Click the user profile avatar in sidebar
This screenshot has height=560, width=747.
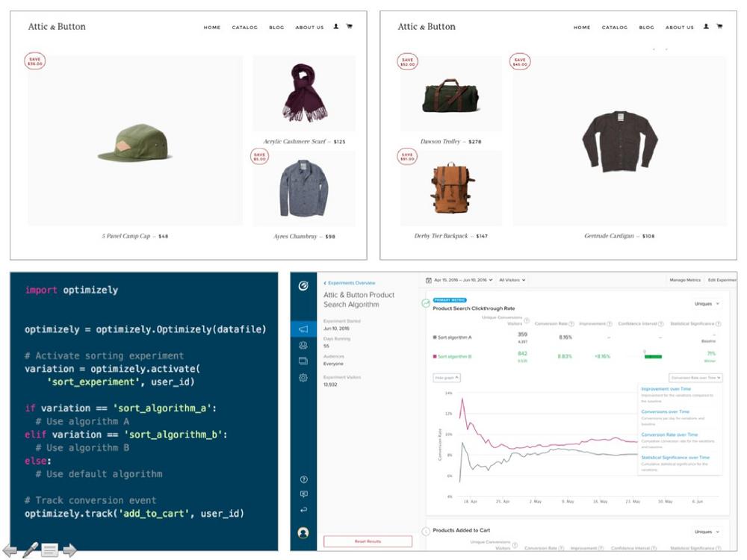[303, 533]
